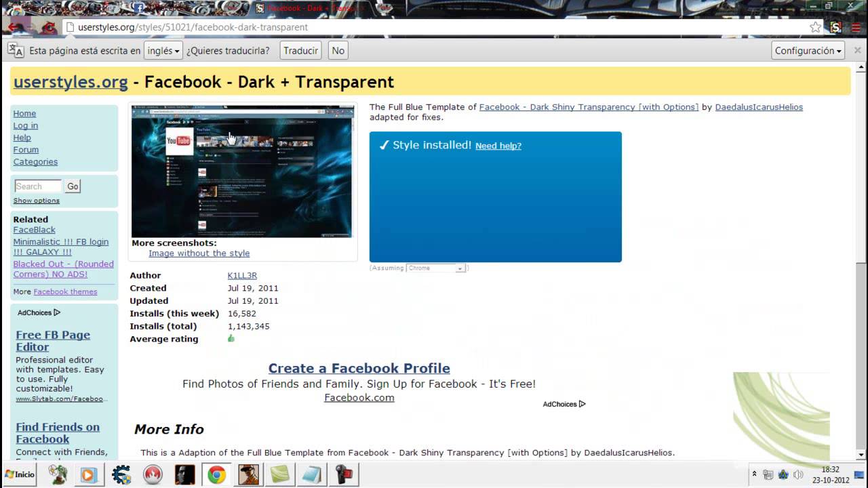The image size is (868, 488).
Task: Open Find Friends on Facebook ad
Action: pos(58,433)
